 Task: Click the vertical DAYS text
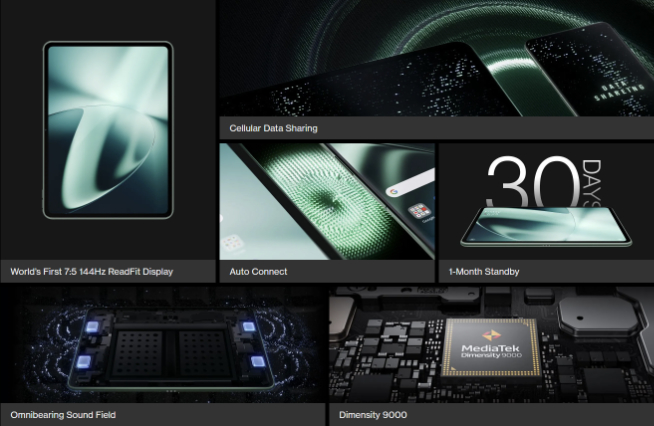(x=592, y=182)
